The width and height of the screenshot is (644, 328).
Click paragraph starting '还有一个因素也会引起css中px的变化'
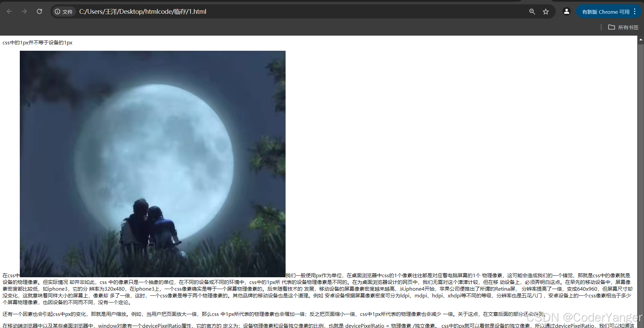coord(274,314)
